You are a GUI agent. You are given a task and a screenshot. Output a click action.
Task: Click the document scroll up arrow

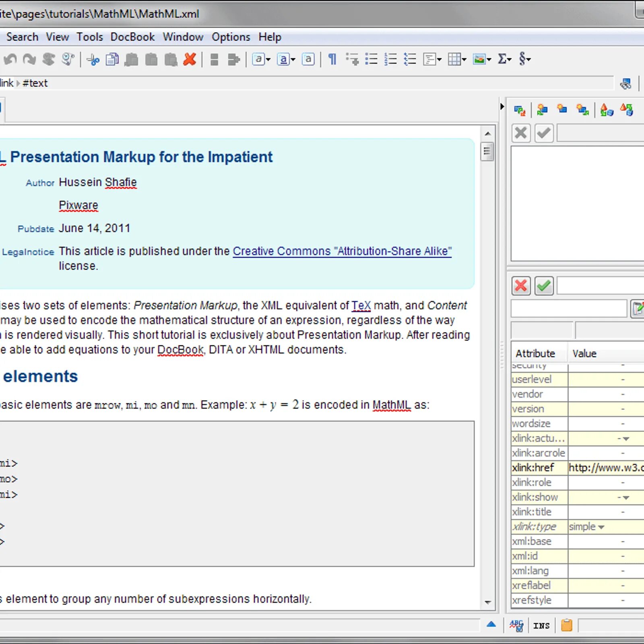(x=487, y=134)
